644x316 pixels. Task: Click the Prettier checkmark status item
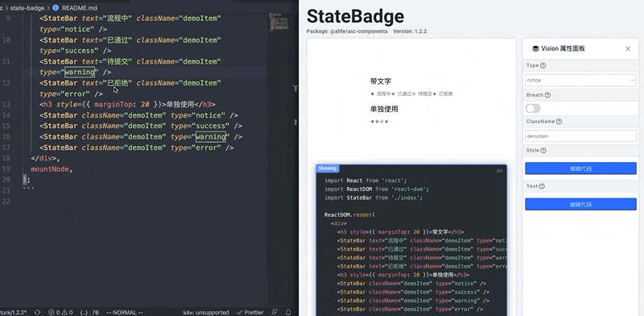click(x=250, y=312)
